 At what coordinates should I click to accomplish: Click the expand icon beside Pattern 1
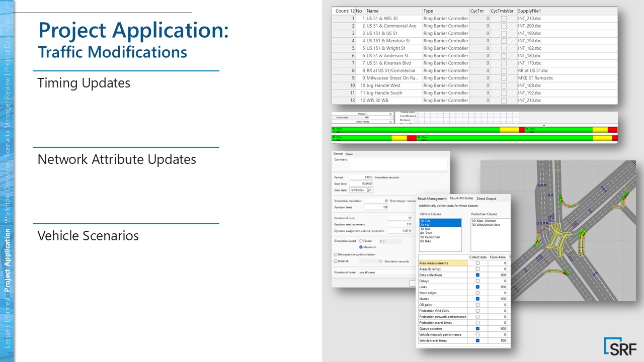click(x=390, y=114)
